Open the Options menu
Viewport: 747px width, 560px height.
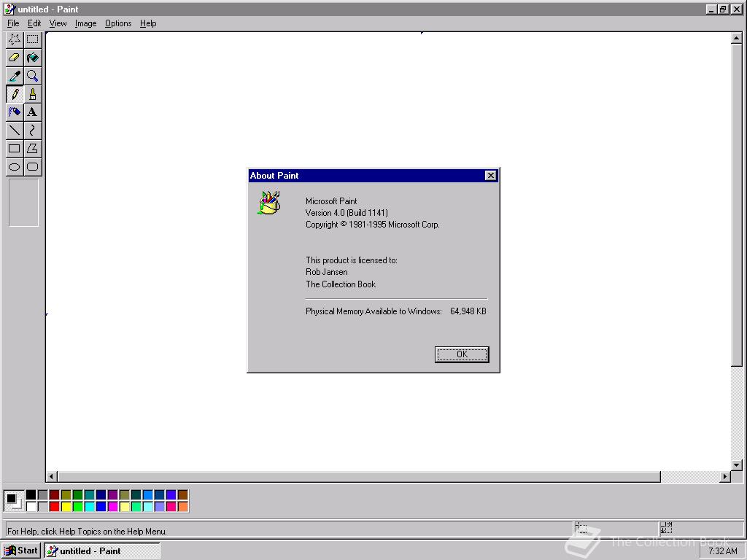pos(118,23)
